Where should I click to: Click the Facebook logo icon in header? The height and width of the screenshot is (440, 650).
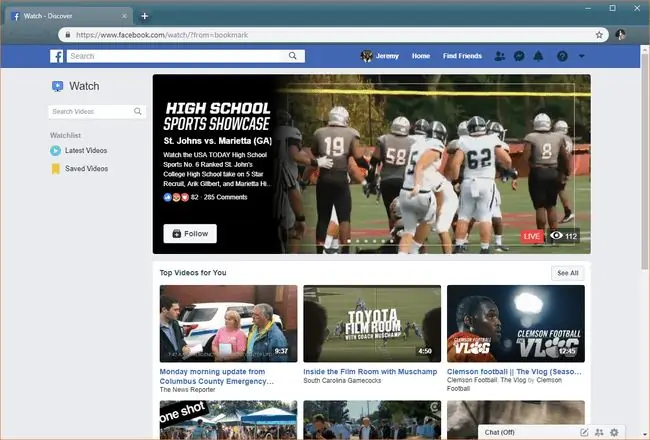pyautogui.click(x=56, y=56)
